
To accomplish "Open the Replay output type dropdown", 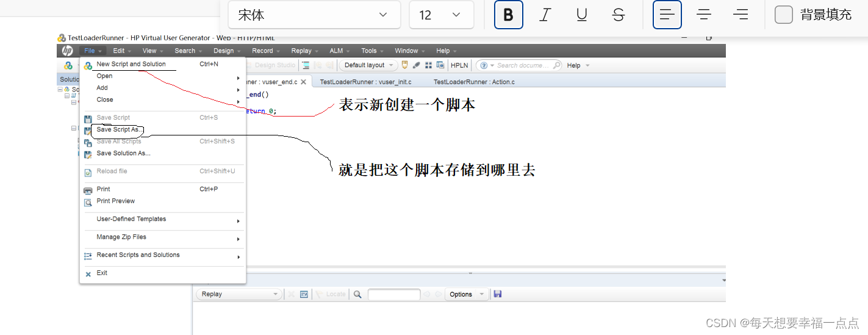I will click(x=239, y=294).
